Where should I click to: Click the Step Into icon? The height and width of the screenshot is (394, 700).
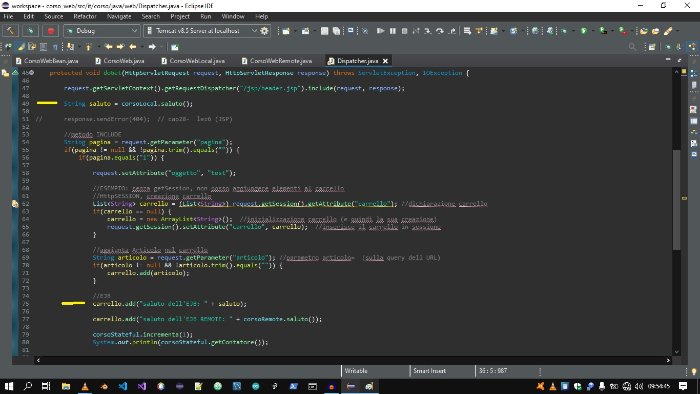click(x=428, y=31)
